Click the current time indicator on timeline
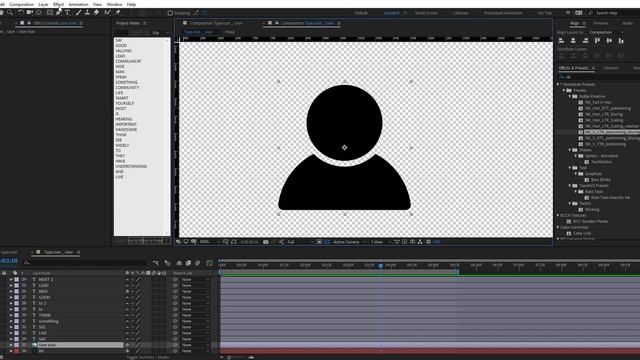The height and width of the screenshot is (360, 640). pos(381,266)
